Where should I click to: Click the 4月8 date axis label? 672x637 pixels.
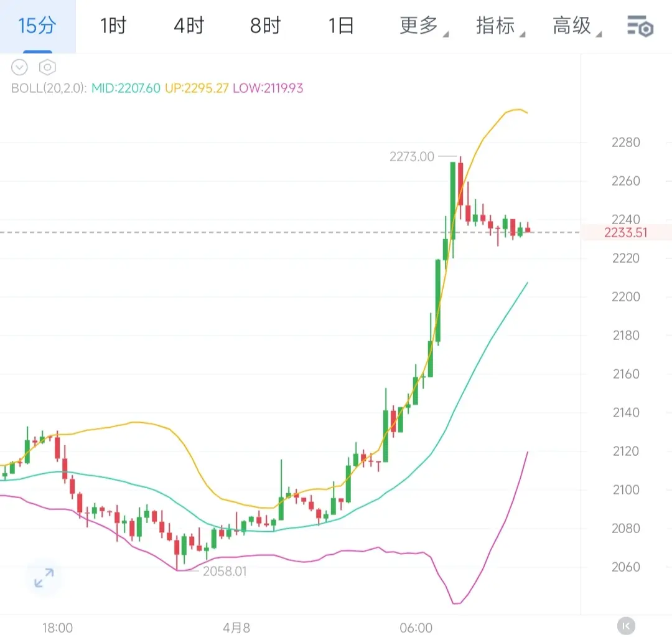(236, 628)
